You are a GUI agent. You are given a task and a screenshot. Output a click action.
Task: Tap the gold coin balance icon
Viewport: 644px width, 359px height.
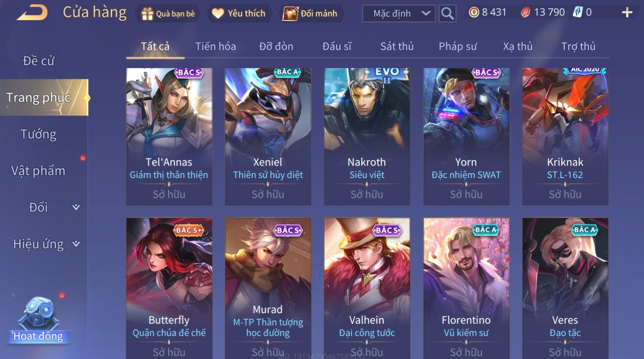[x=473, y=12]
